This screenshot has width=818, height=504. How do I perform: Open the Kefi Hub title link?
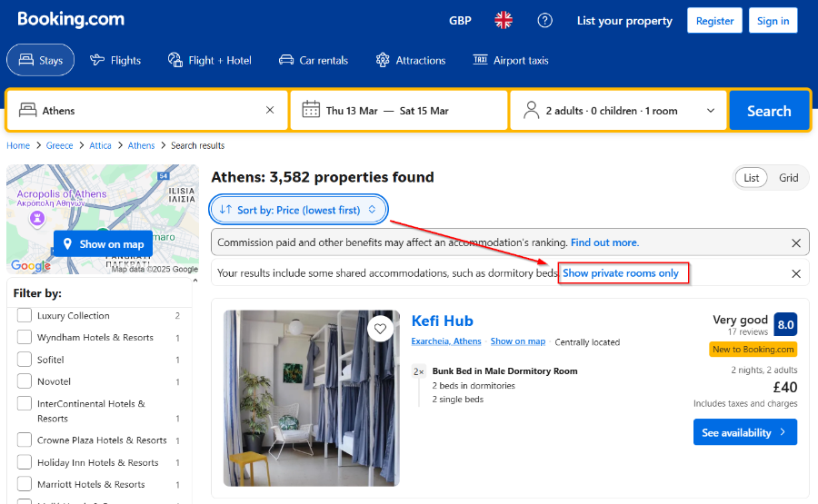443,321
